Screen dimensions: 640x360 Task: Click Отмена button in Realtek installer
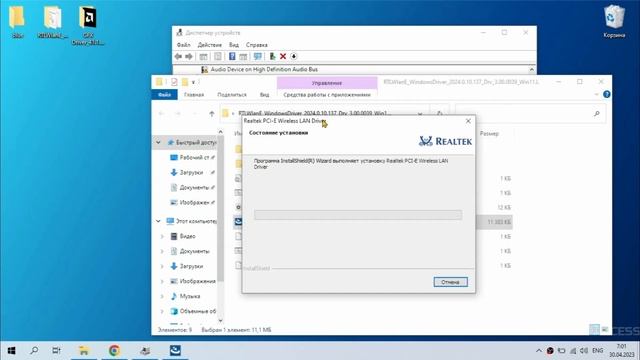click(x=451, y=282)
